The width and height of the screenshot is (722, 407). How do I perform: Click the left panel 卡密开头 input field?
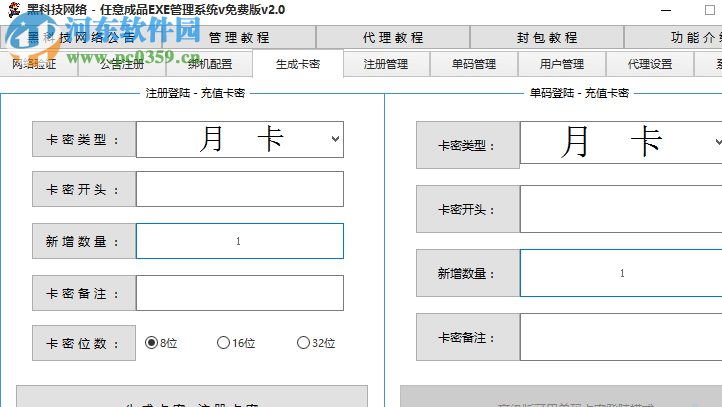tap(240, 189)
